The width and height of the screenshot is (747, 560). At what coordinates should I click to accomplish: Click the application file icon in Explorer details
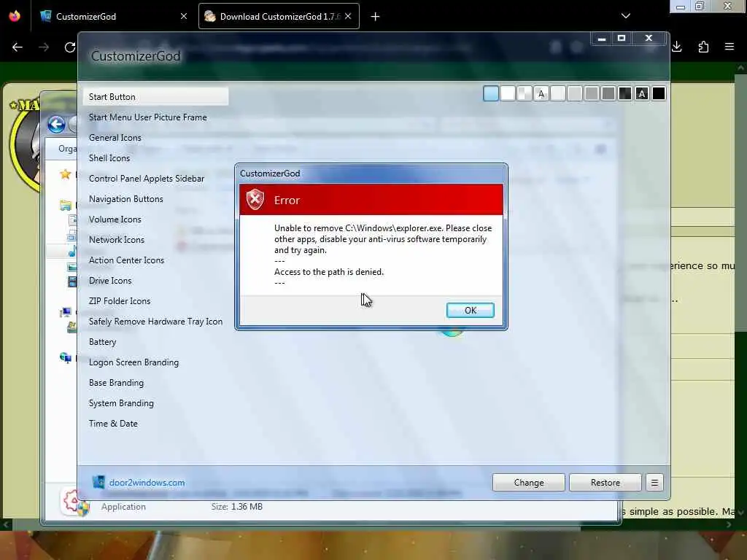(75, 502)
